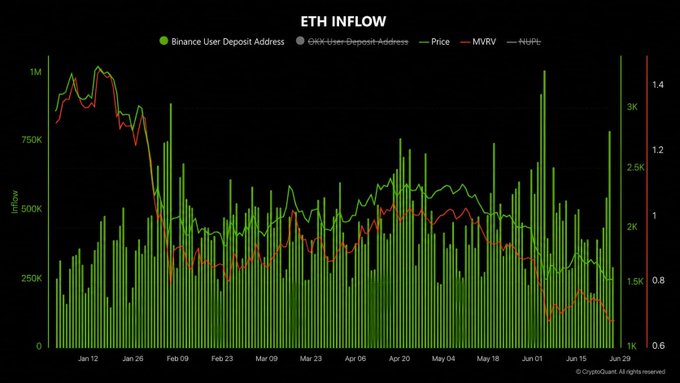
Task: Click the 2.5K price axis label
Action: (636, 167)
